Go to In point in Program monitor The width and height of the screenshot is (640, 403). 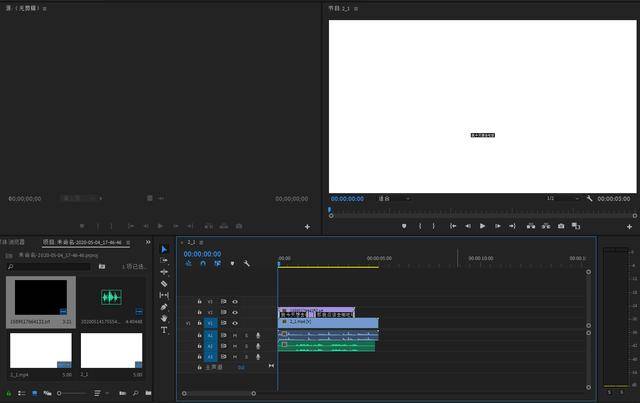point(453,226)
